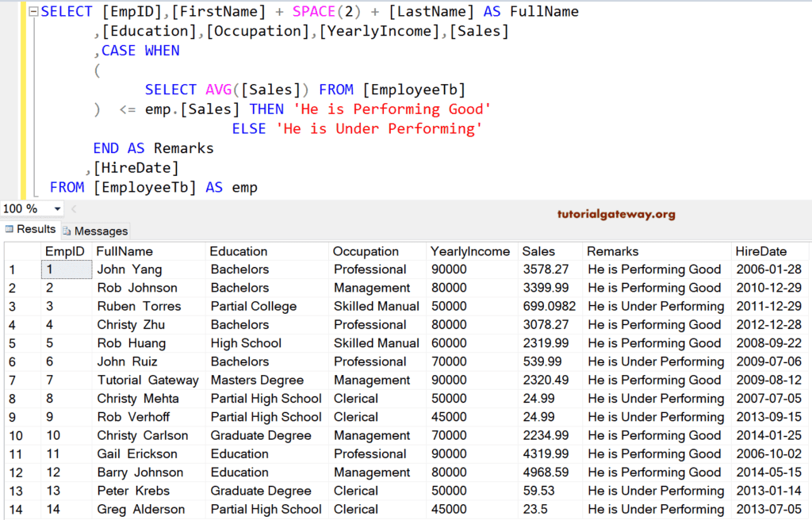Click the document icon on the Messages tab

click(68, 231)
